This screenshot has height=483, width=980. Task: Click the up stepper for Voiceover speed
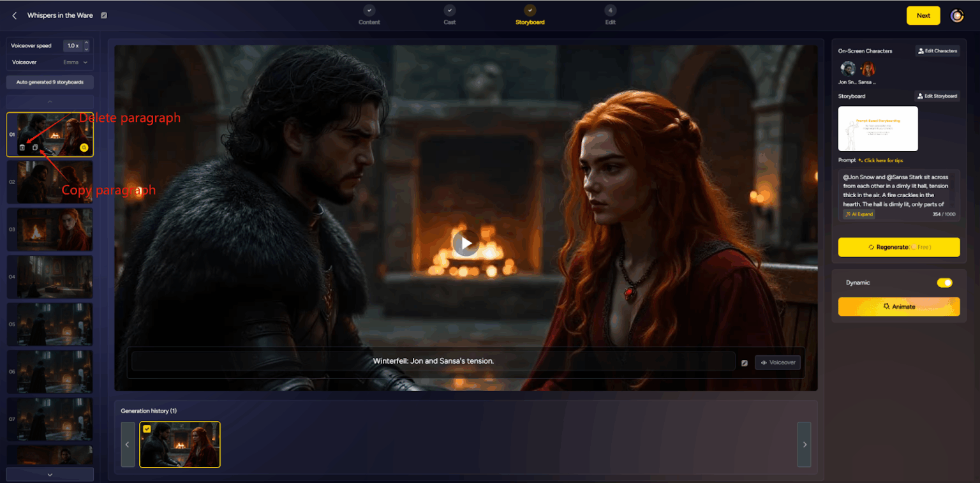(x=85, y=43)
